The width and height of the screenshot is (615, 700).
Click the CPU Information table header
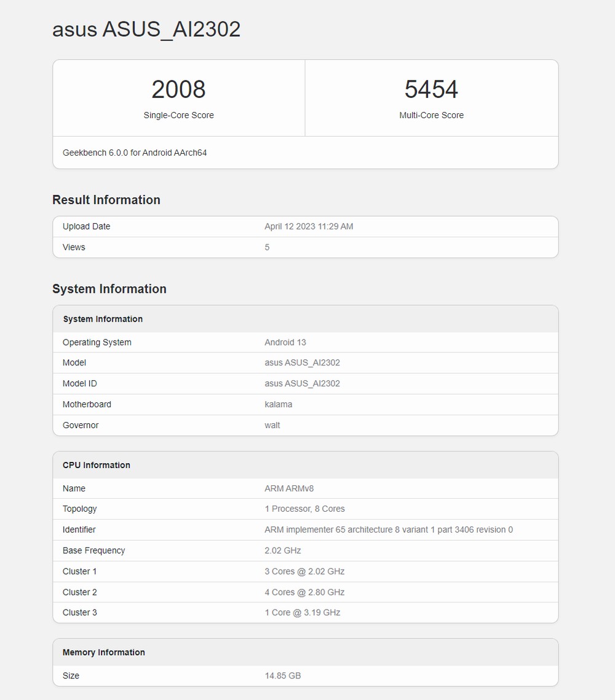click(97, 466)
